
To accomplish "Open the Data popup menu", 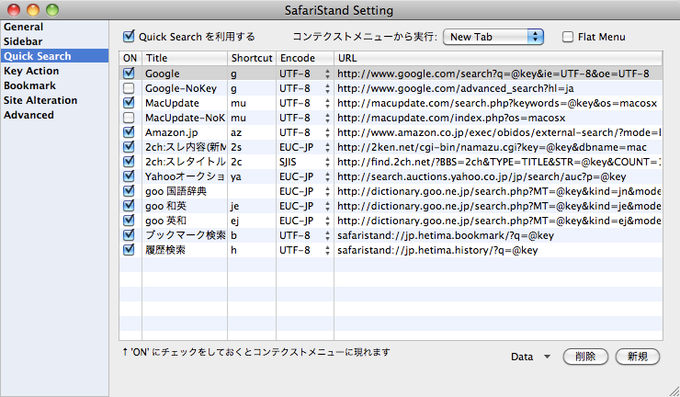I will 531,357.
